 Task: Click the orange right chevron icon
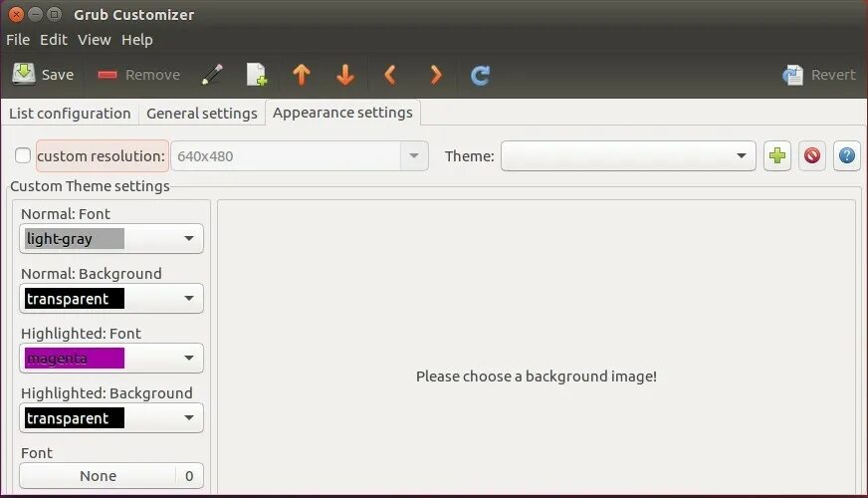click(x=436, y=75)
